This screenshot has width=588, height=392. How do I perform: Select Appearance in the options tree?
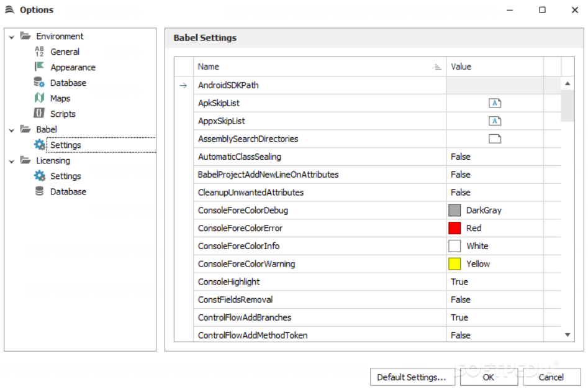tap(73, 67)
